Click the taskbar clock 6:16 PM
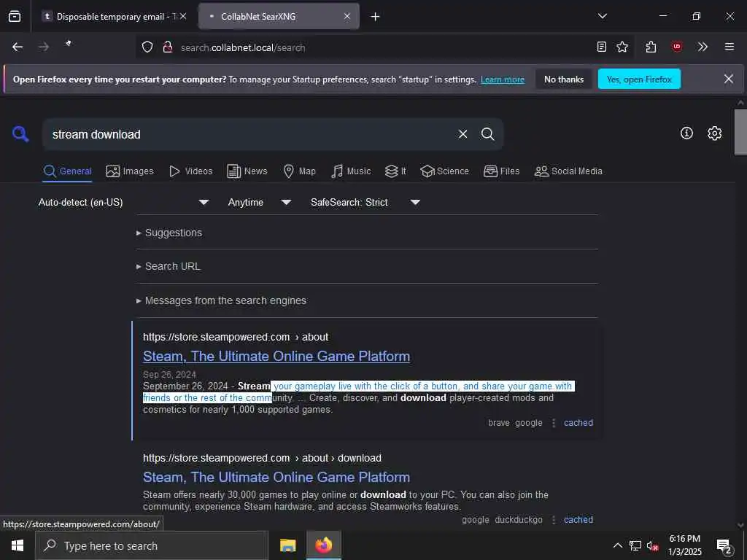The image size is (747, 560). 684,545
